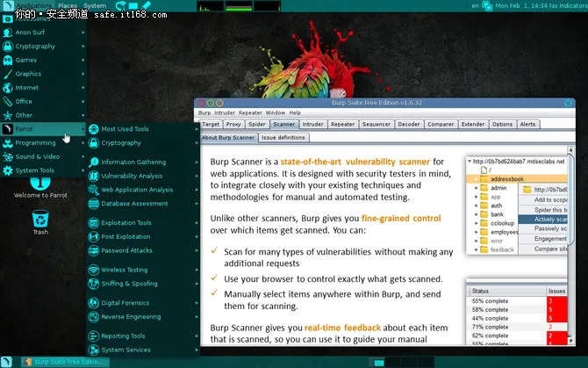This screenshot has width=588, height=368.
Task: Click the Burp Scanner page vertical scrollbar
Action: coord(570,245)
